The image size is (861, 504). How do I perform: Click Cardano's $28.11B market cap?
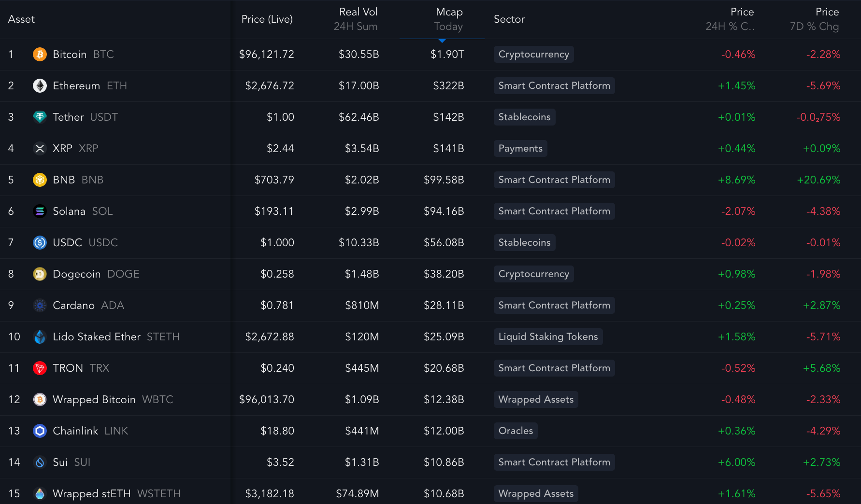point(444,306)
